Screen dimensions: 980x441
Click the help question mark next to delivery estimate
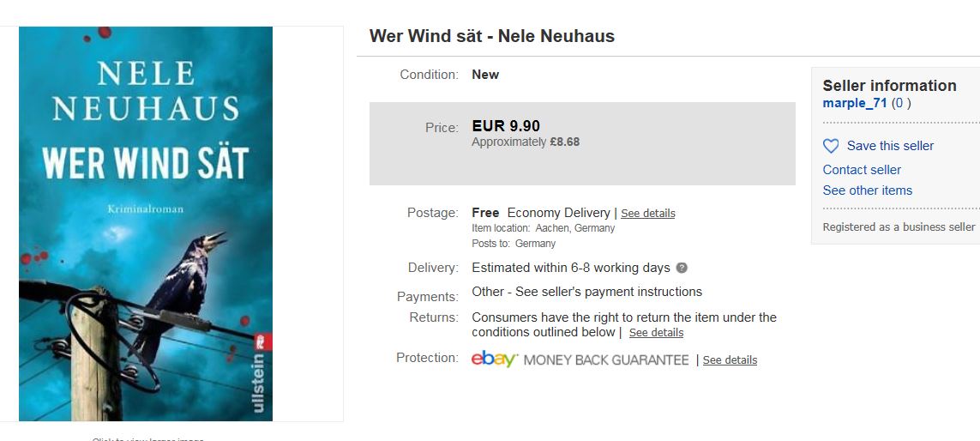tap(682, 268)
